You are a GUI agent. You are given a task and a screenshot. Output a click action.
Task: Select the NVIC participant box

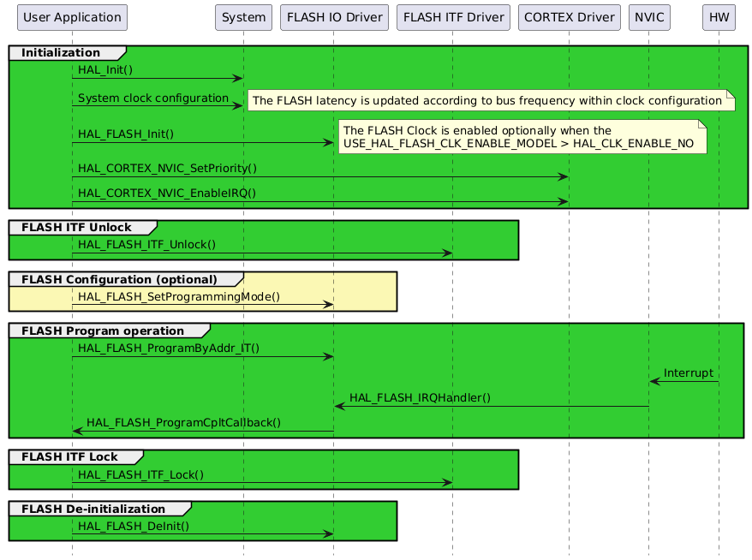tap(649, 17)
